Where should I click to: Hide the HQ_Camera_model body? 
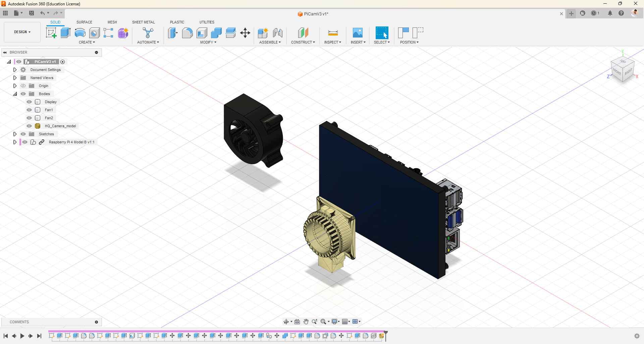tap(29, 126)
